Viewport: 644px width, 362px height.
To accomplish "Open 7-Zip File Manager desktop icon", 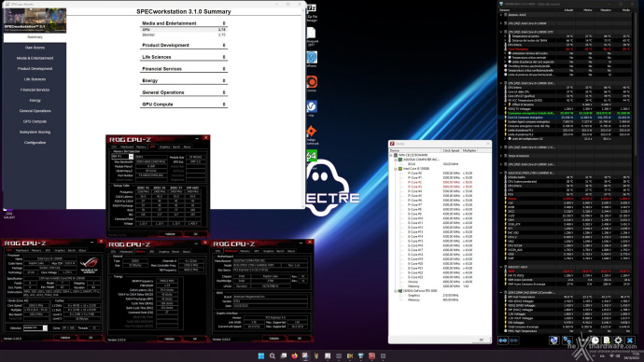I will click(312, 12).
